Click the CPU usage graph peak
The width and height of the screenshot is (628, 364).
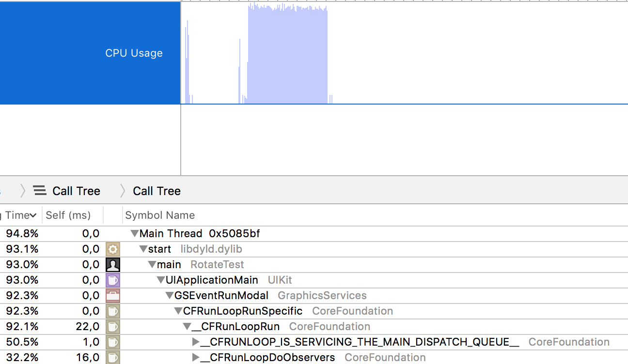tap(288, 54)
